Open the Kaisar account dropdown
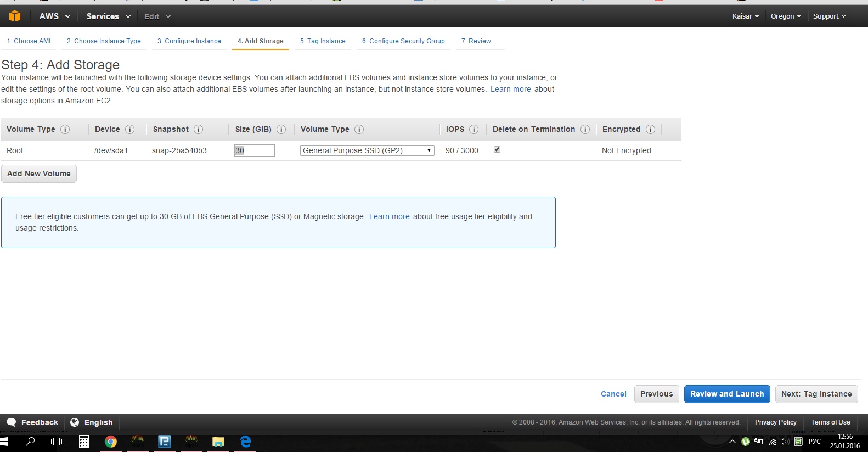This screenshot has width=868, height=452. (x=746, y=16)
